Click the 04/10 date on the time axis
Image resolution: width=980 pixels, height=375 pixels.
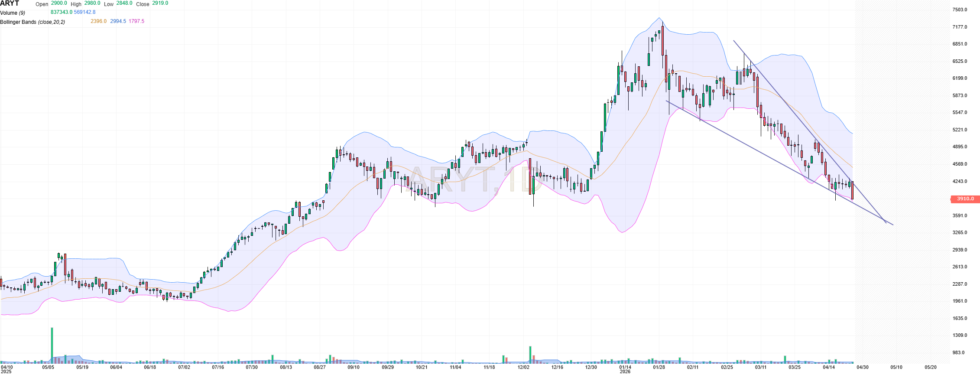[x=6, y=368]
